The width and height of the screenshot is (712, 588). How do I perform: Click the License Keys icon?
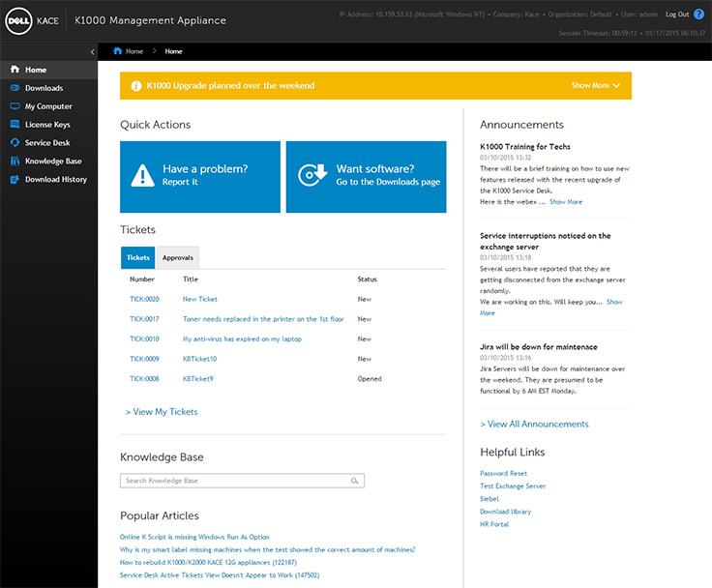[15, 125]
